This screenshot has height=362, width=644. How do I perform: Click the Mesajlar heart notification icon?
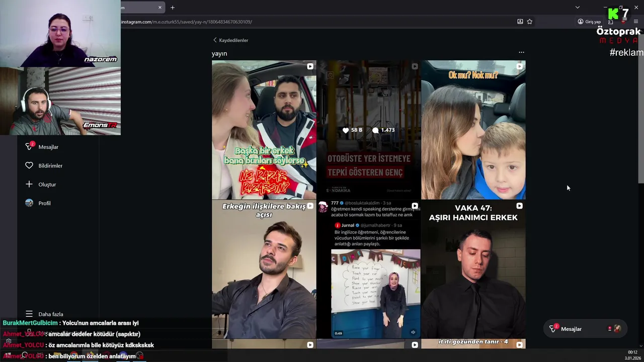[x=29, y=146]
